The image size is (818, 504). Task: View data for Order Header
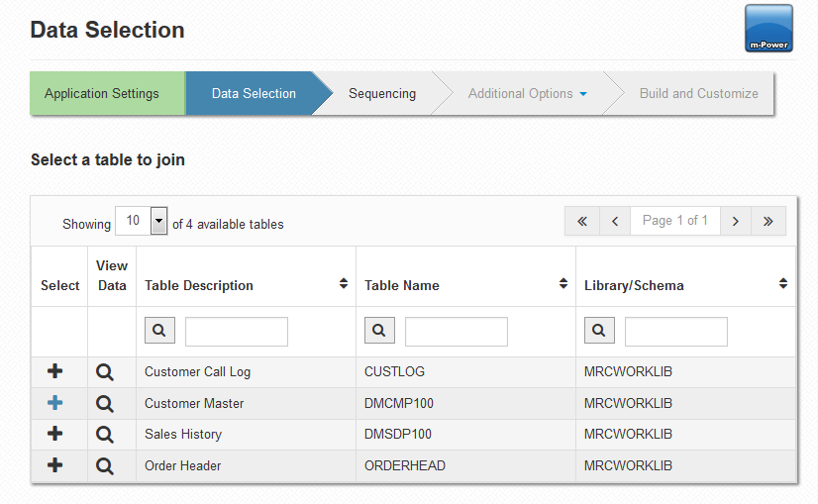pyautogui.click(x=105, y=466)
